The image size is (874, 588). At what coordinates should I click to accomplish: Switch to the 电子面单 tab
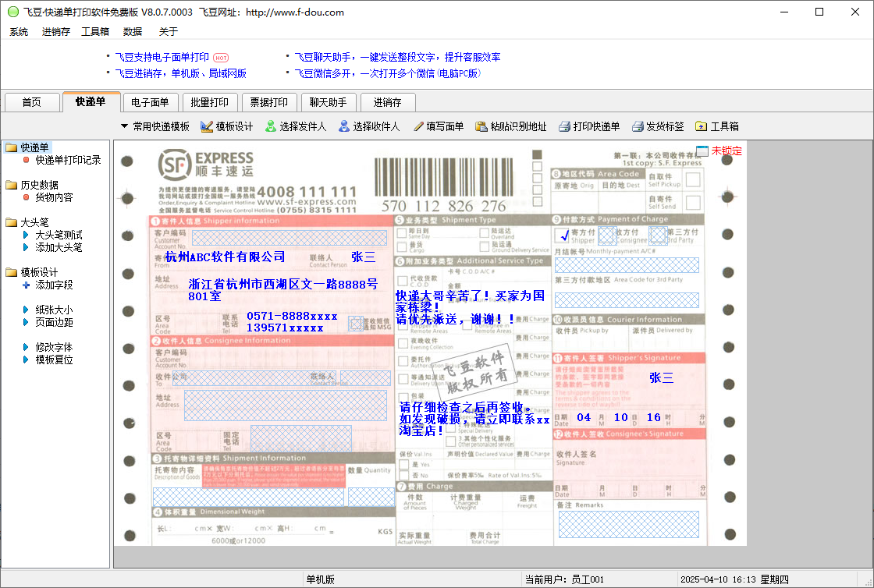pos(150,102)
